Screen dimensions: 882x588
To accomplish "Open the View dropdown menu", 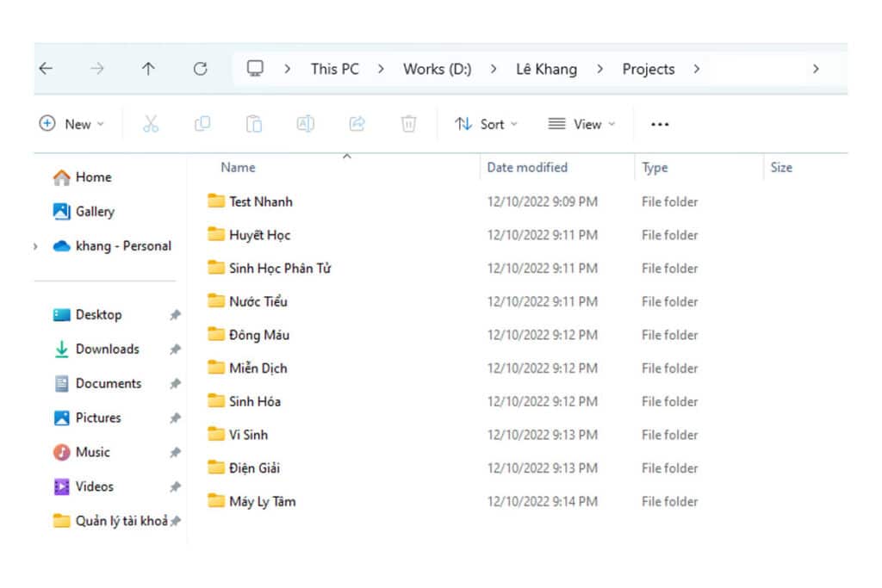I will point(581,124).
